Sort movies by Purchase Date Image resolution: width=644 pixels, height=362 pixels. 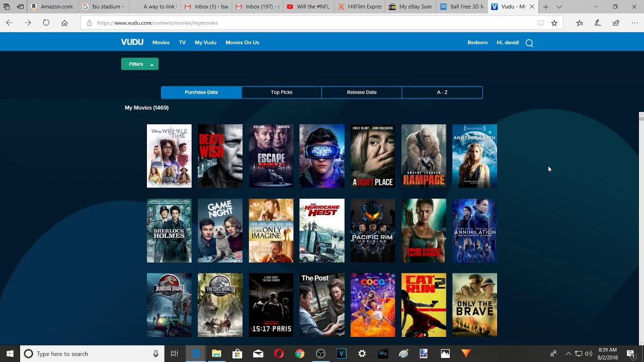point(201,92)
